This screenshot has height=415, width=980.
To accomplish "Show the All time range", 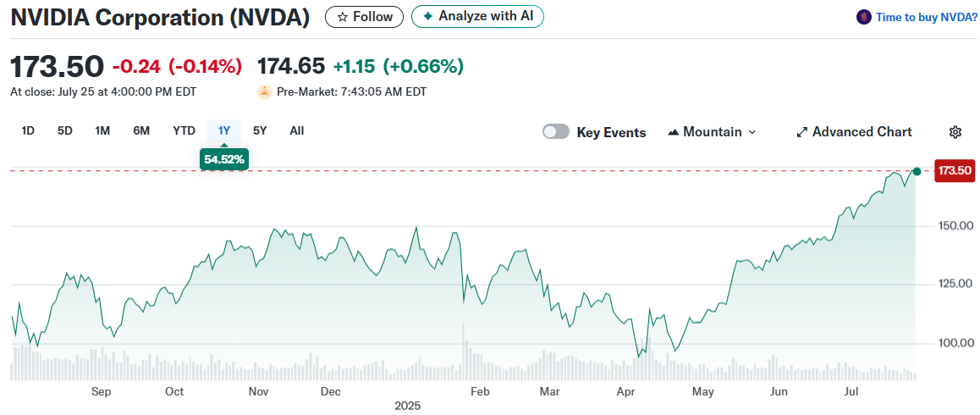I will coord(297,130).
